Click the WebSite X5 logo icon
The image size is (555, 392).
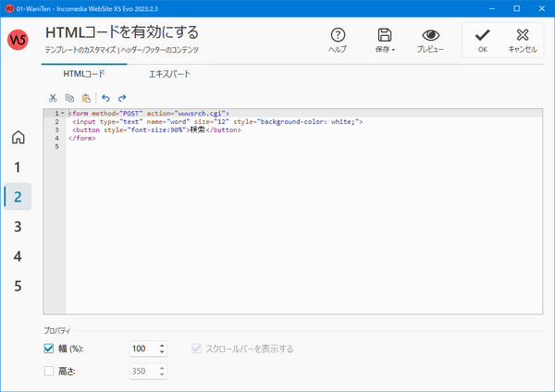pos(18,39)
